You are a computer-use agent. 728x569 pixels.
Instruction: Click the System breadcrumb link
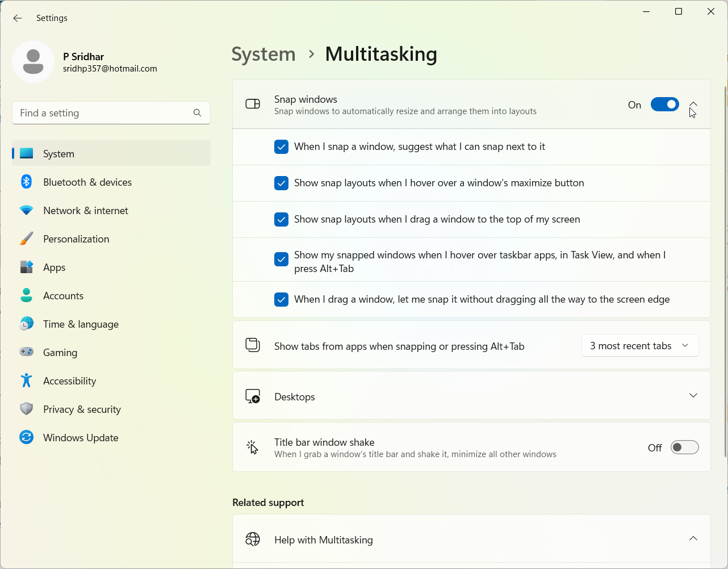pyautogui.click(x=263, y=54)
